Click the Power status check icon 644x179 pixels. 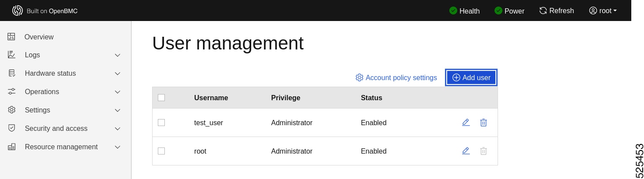point(498,11)
